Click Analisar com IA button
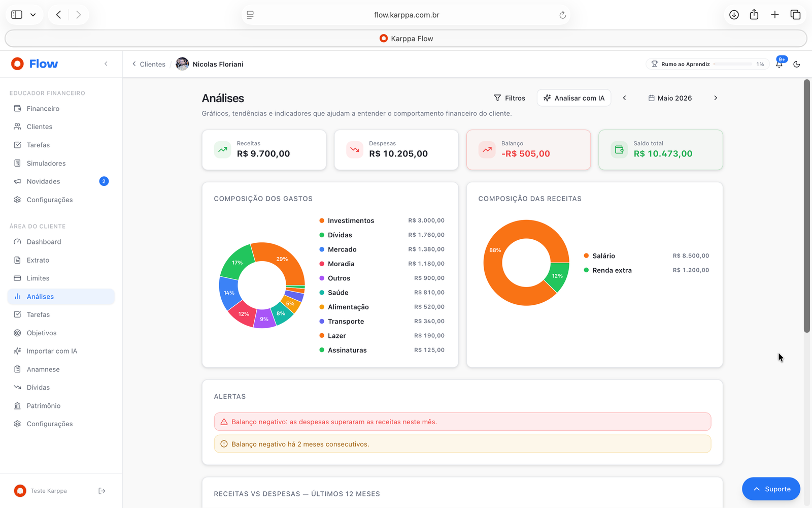The height and width of the screenshot is (508, 812). pos(574,98)
